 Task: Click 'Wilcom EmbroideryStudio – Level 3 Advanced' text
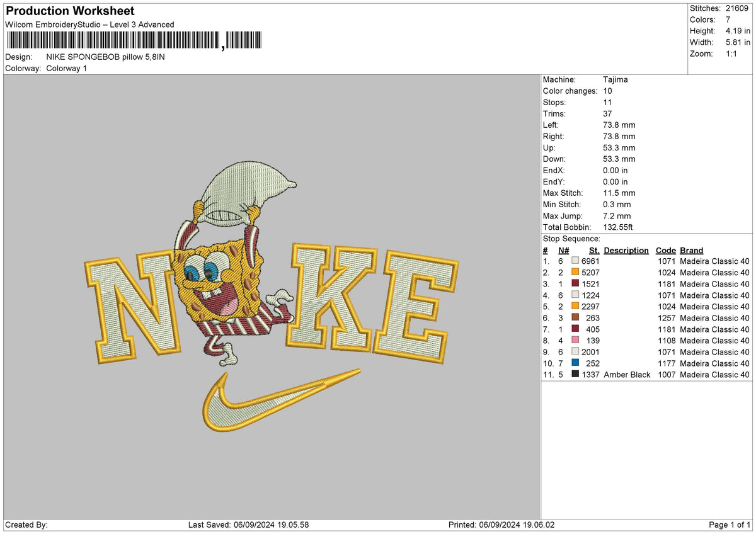[90, 25]
